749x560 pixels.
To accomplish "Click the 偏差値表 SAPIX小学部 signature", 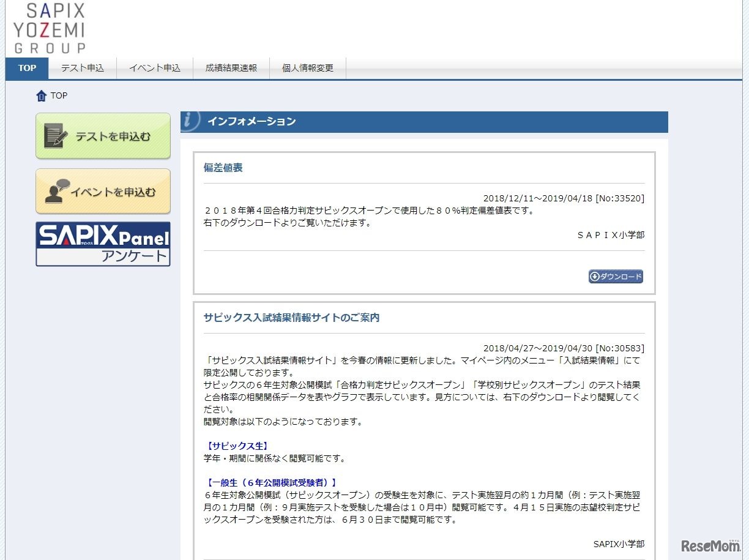I will 611,235.
